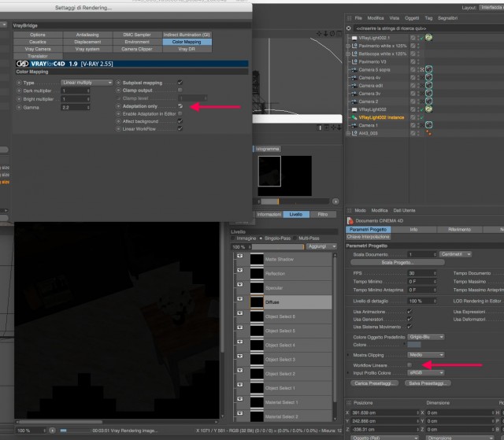The width and height of the screenshot is (504, 440).
Task: Click the Documento CINEMA 4D icon
Action: point(350,220)
